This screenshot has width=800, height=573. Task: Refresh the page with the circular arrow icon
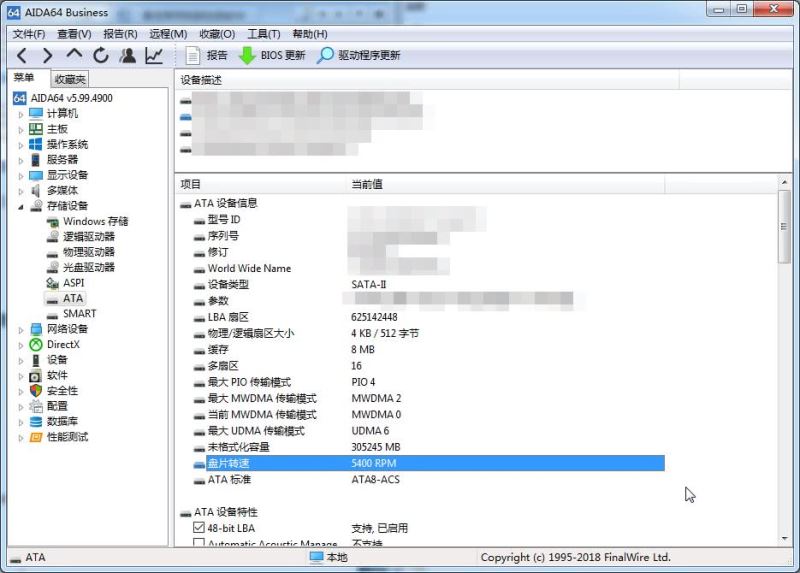(101, 55)
